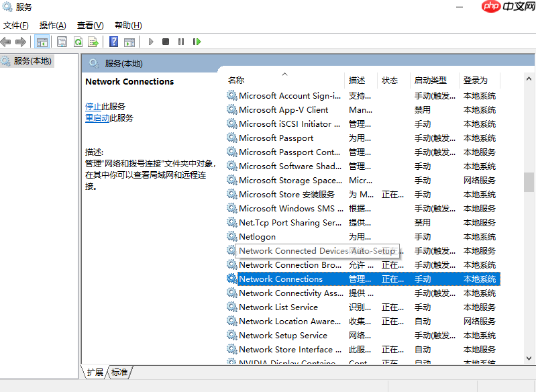The width and height of the screenshot is (536, 392).
Task: Open the Properties toolbar icon
Action: pyautogui.click(x=62, y=42)
